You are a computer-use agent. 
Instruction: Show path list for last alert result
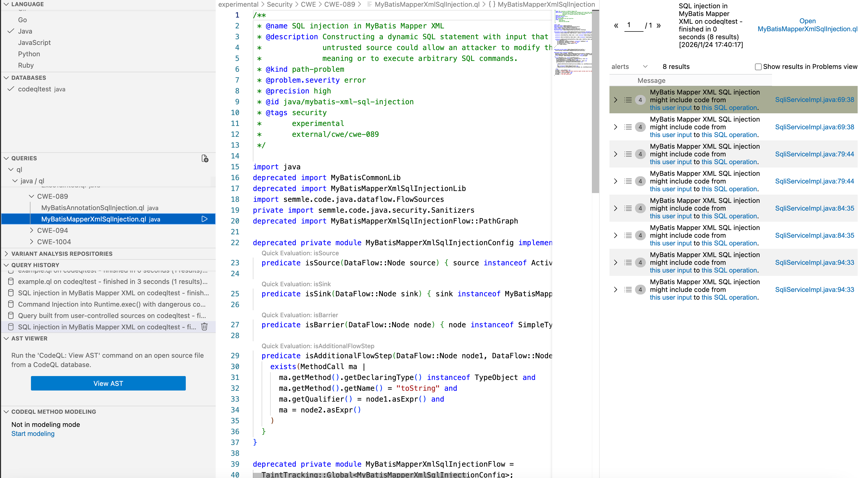pos(628,290)
